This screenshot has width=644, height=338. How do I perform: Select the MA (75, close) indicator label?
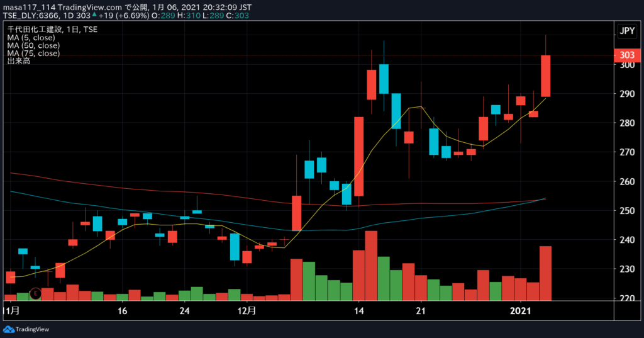click(33, 53)
